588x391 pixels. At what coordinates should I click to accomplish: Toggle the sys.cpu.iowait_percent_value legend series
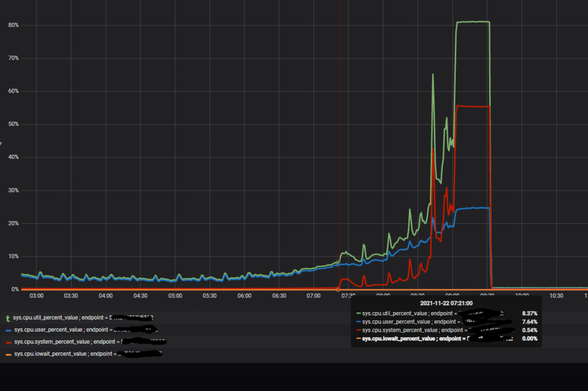pos(61,354)
